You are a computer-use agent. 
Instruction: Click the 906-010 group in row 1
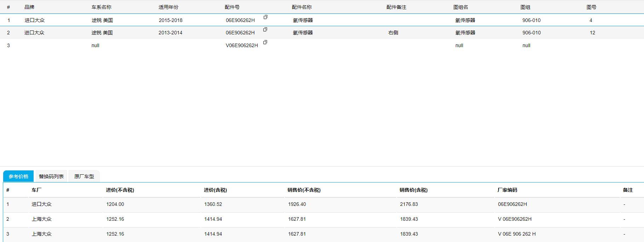(x=531, y=20)
